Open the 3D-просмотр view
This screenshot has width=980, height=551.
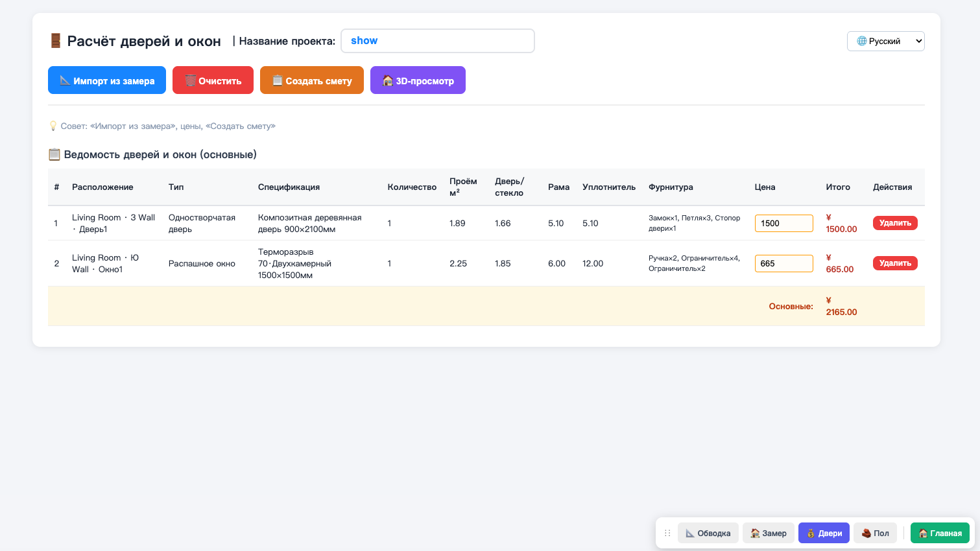(418, 80)
